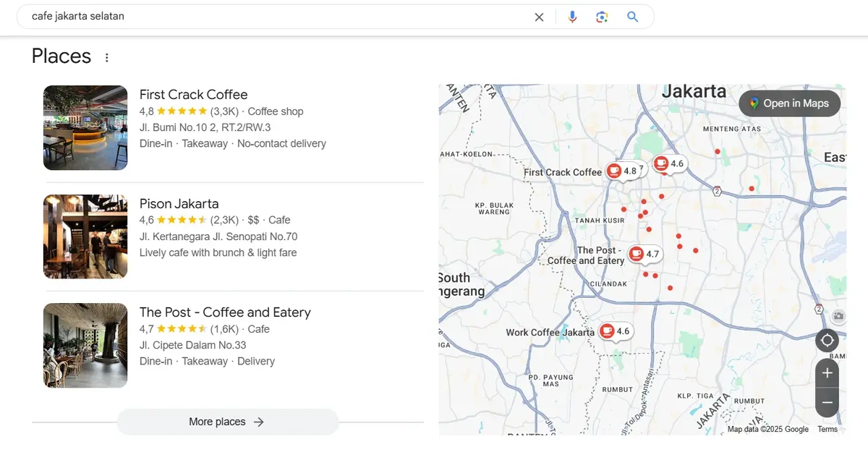Click First Crack Coffee's 'Coffee shop' category

coord(276,111)
